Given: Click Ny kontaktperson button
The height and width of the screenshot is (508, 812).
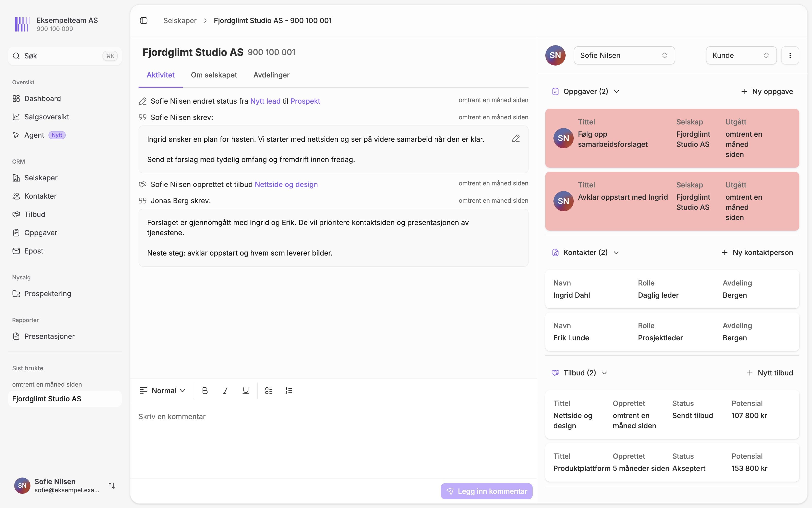Looking at the screenshot, I should tap(757, 252).
